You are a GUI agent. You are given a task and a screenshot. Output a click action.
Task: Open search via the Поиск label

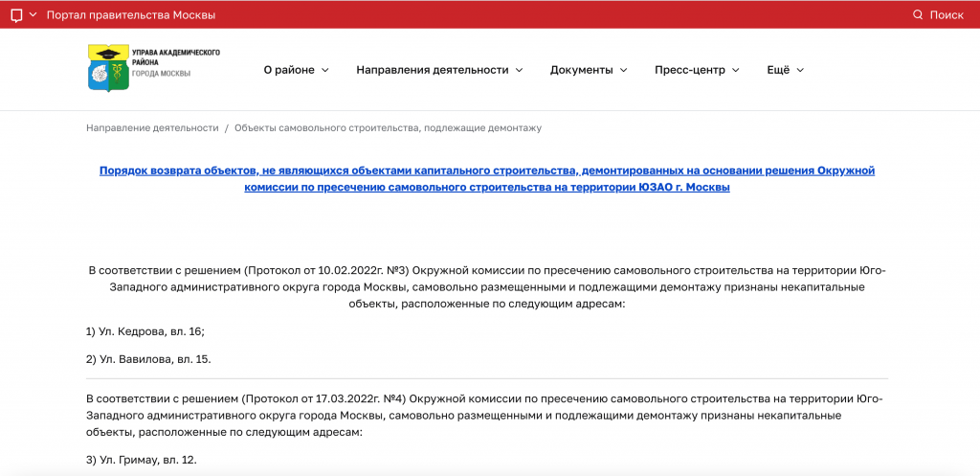(x=947, y=15)
